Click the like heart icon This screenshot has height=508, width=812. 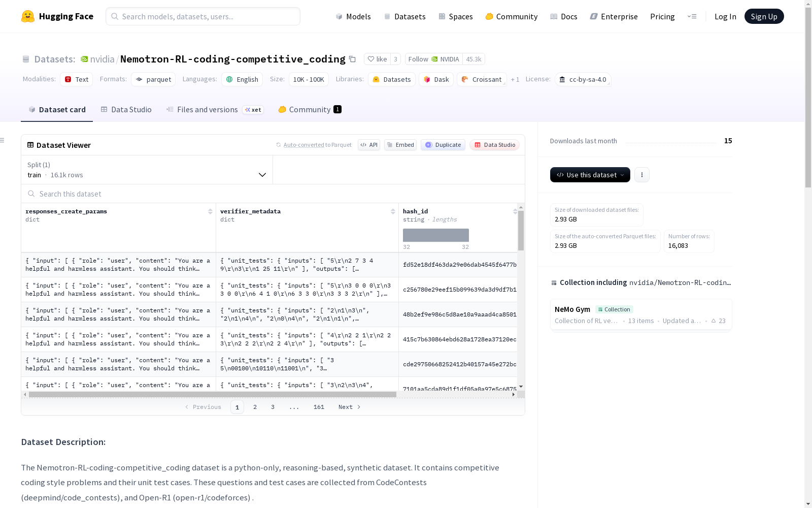click(x=371, y=59)
